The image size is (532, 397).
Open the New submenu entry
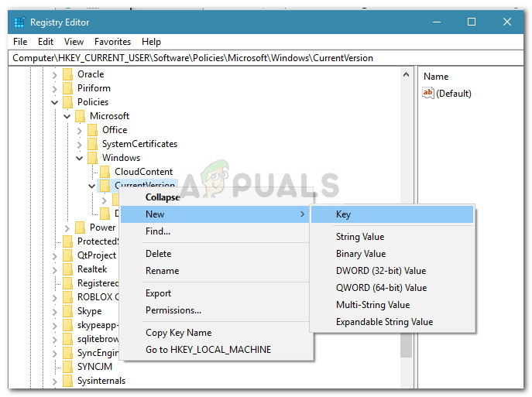click(x=215, y=214)
